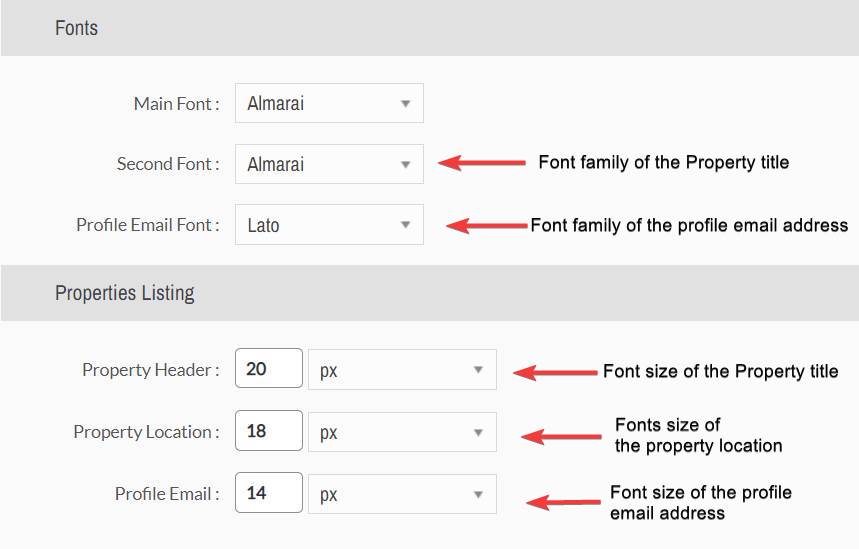Click the Property Header size field
The image size is (859, 549).
tap(269, 368)
